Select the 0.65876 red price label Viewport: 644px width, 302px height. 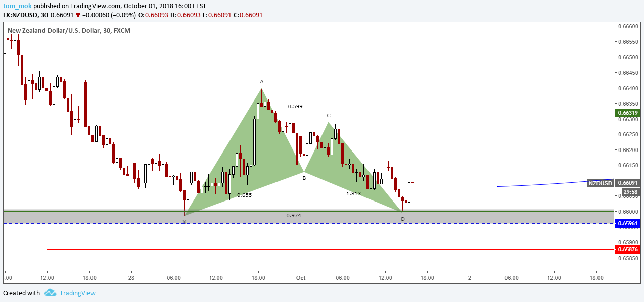628,249
